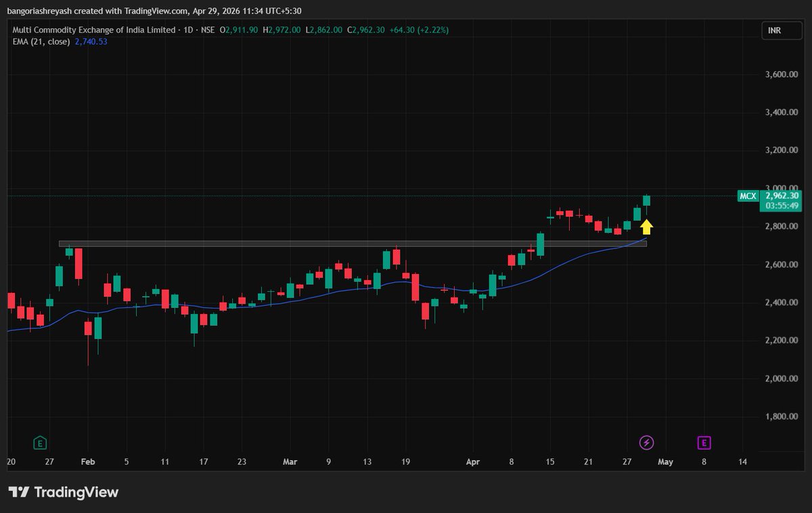Click the 2,000.00 price axis label
The width and height of the screenshot is (812, 513).
tap(782, 378)
